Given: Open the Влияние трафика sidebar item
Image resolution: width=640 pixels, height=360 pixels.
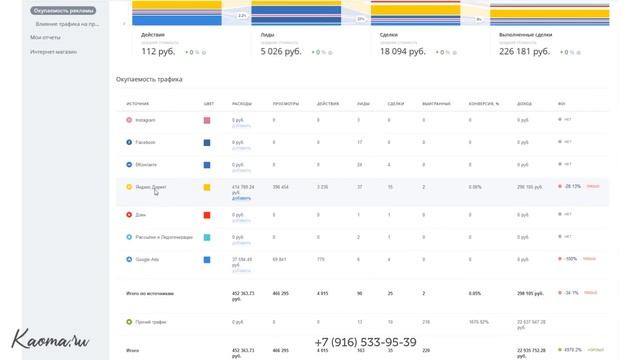Looking at the screenshot, I should pyautogui.click(x=67, y=24).
